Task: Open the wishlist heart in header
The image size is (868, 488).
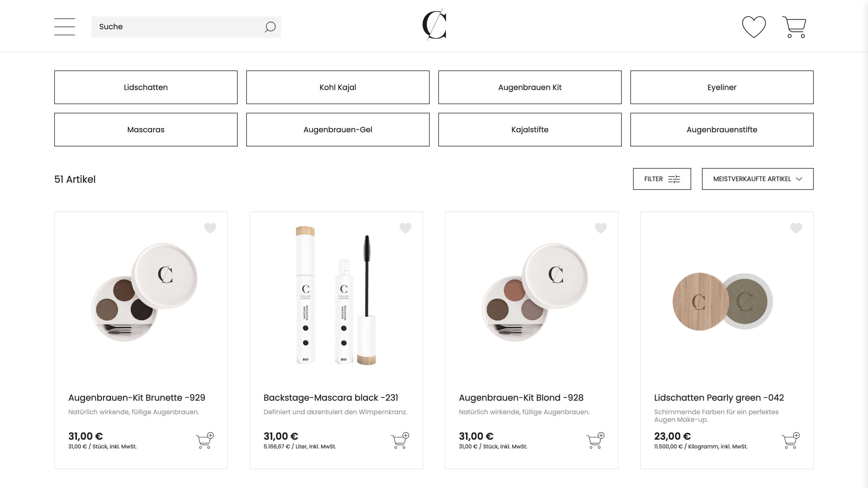Action: 754,27
